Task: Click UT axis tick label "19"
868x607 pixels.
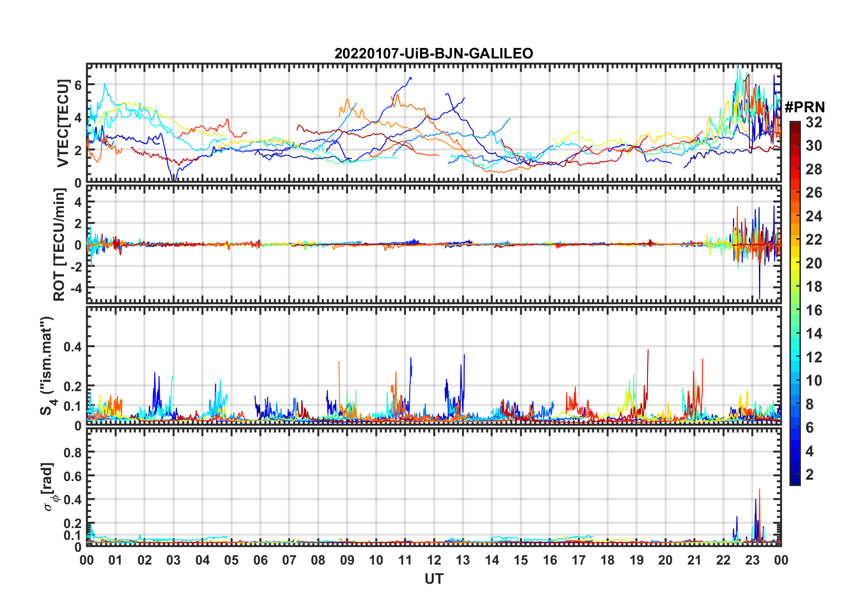Action: point(637,560)
